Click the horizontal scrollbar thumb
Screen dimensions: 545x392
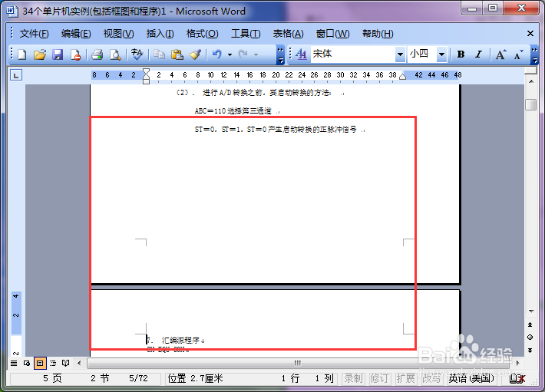pyautogui.click(x=298, y=363)
